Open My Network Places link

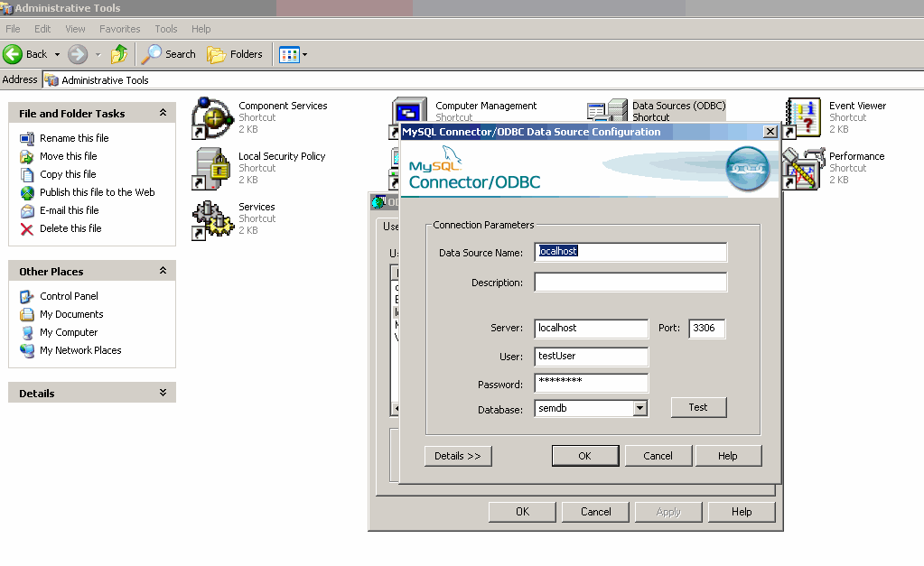(80, 350)
